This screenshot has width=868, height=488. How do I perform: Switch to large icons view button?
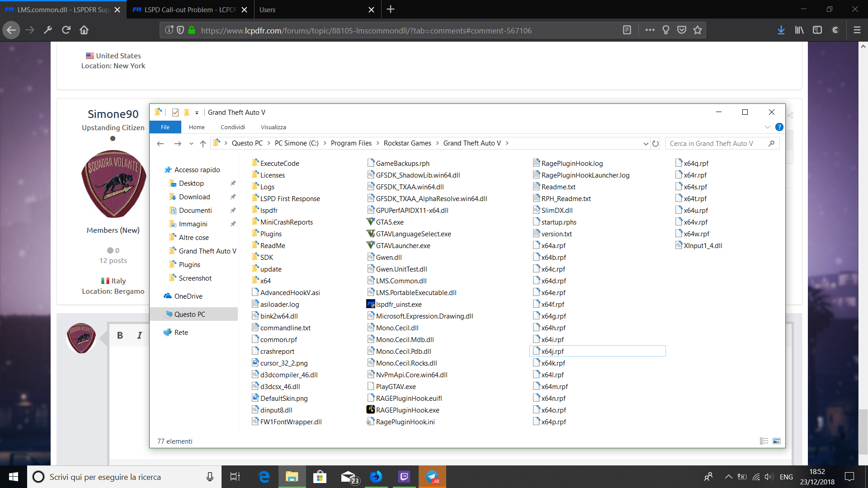coord(777,441)
